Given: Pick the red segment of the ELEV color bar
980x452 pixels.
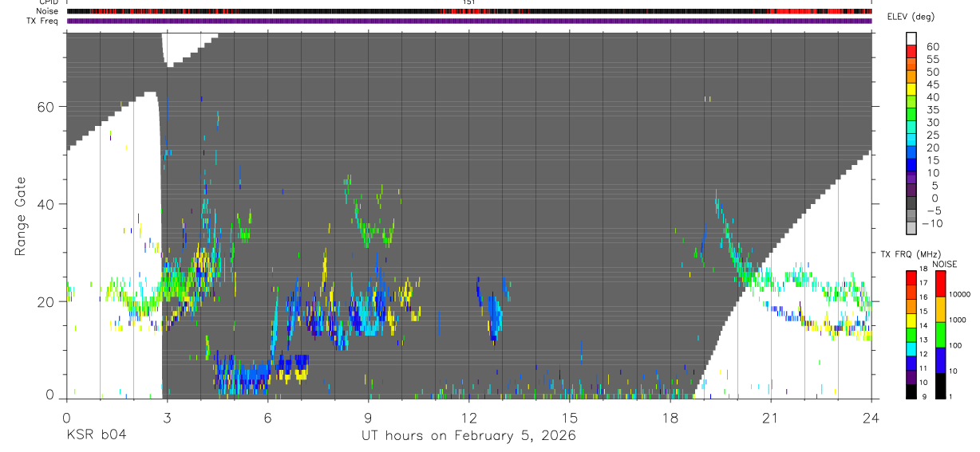Looking at the screenshot, I should pyautogui.click(x=911, y=52).
